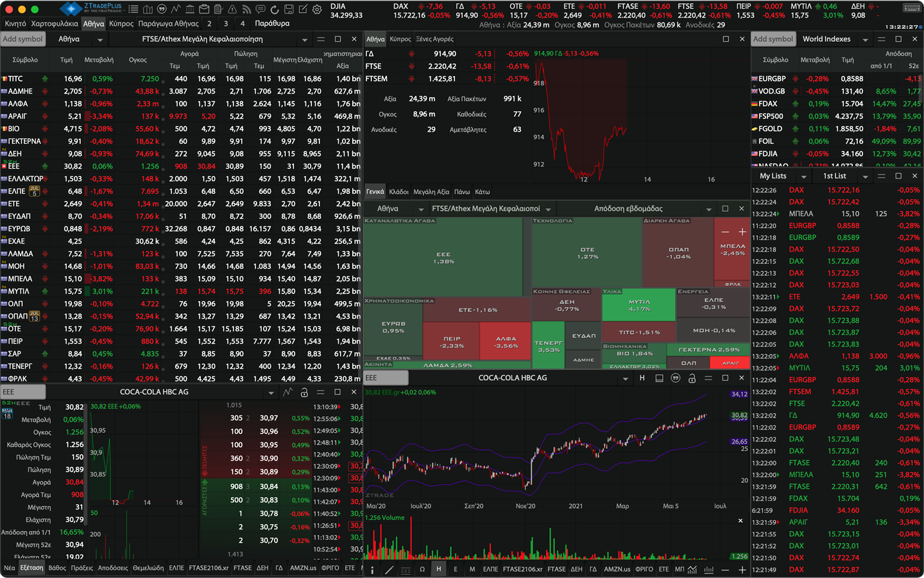This screenshot has height=578, width=924.
Task: Select the Ω interval in chart toolbar
Action: [x=422, y=570]
